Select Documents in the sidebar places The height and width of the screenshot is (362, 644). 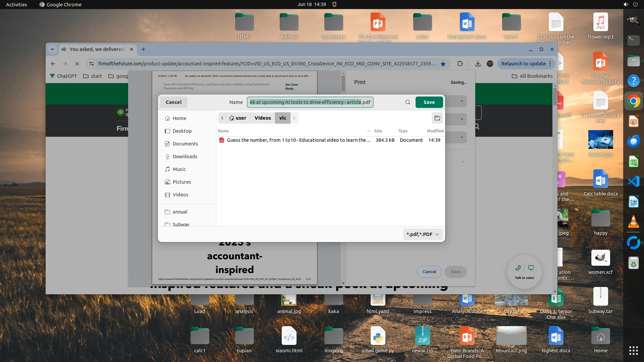185,144
